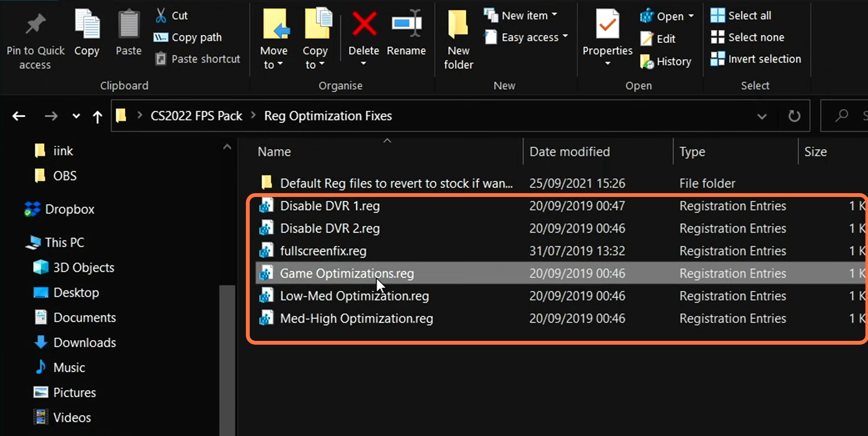
Task: Go up one folder level
Action: click(98, 116)
